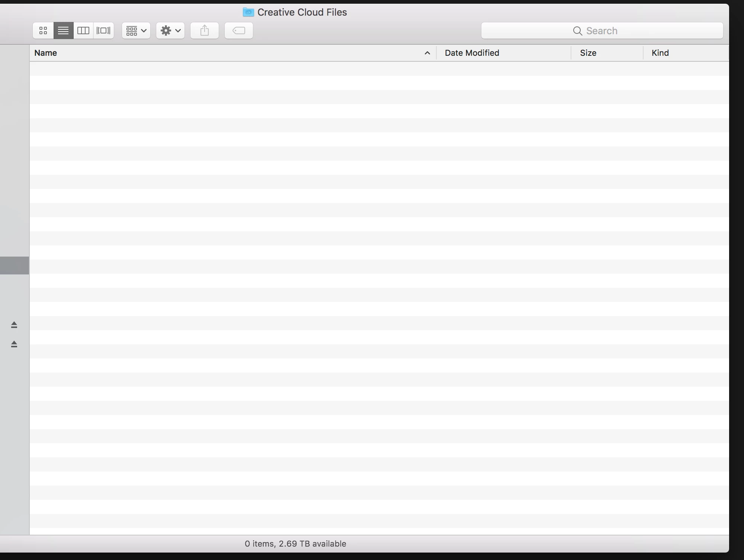
Task: Select the list view button
Action: [x=63, y=30]
